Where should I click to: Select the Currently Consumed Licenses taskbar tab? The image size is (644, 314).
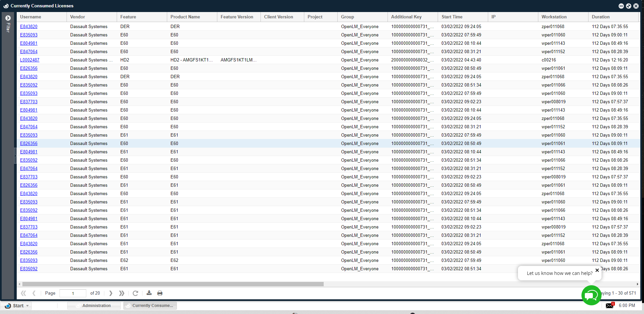tap(150, 305)
